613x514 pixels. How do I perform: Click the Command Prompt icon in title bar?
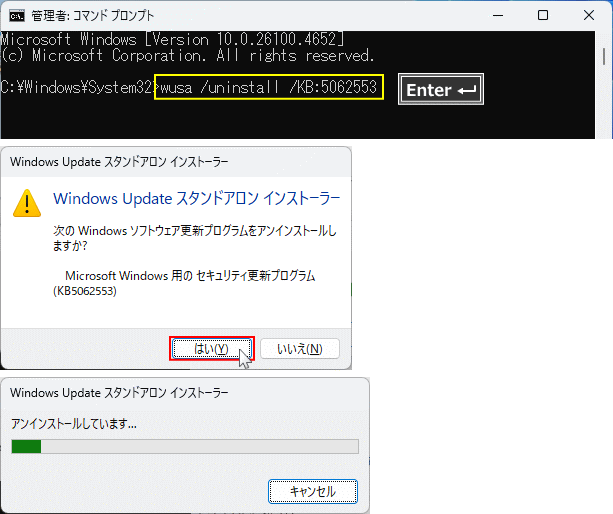[16, 15]
